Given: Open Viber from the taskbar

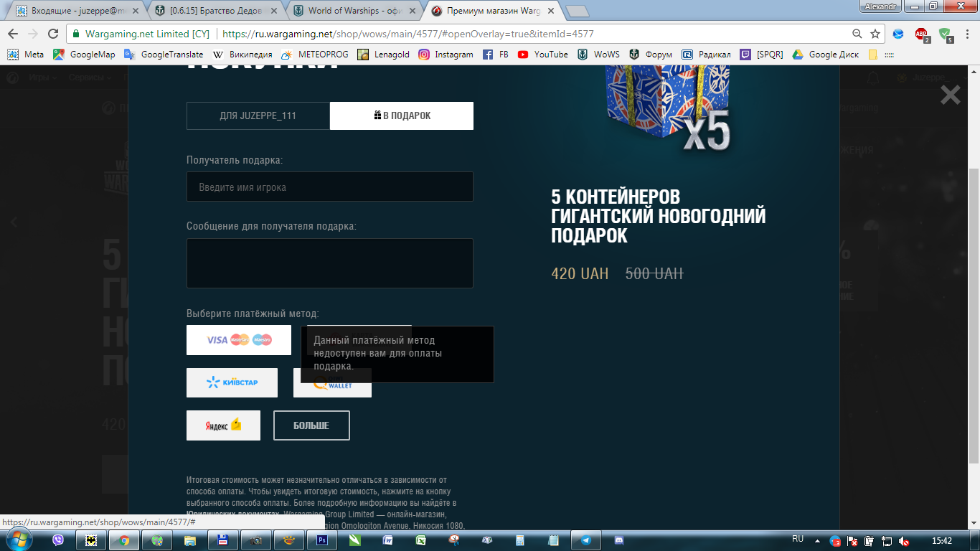Looking at the screenshot, I should tap(58, 540).
